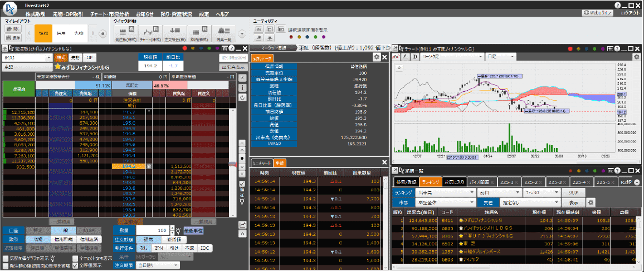The width and height of the screenshot is (644, 272).
Task: Open the 銘柄(株式) quick launch icon
Action: pyautogui.click(x=199, y=33)
